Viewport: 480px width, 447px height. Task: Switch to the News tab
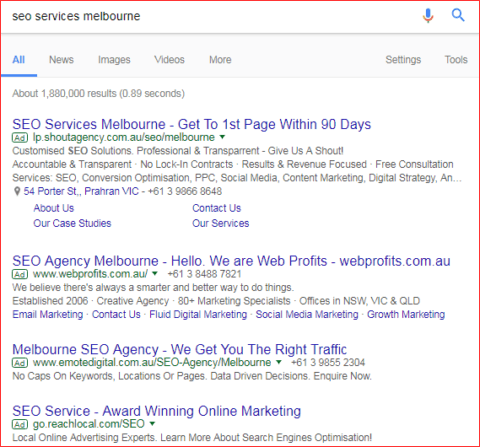pos(61,60)
